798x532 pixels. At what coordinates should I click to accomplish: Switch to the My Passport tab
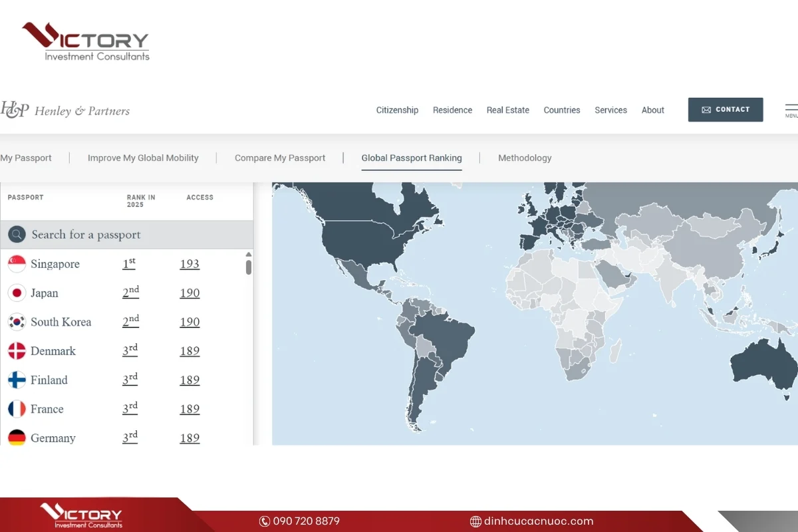pyautogui.click(x=26, y=158)
